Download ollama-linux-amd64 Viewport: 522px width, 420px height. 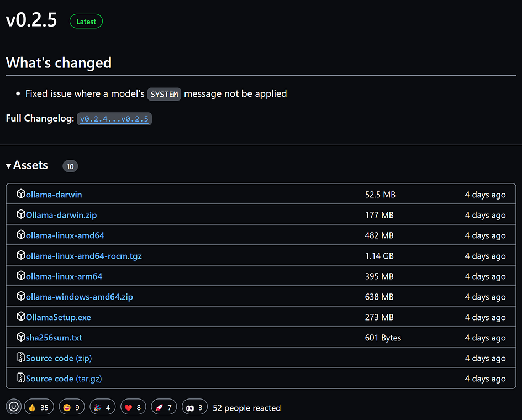click(65, 235)
